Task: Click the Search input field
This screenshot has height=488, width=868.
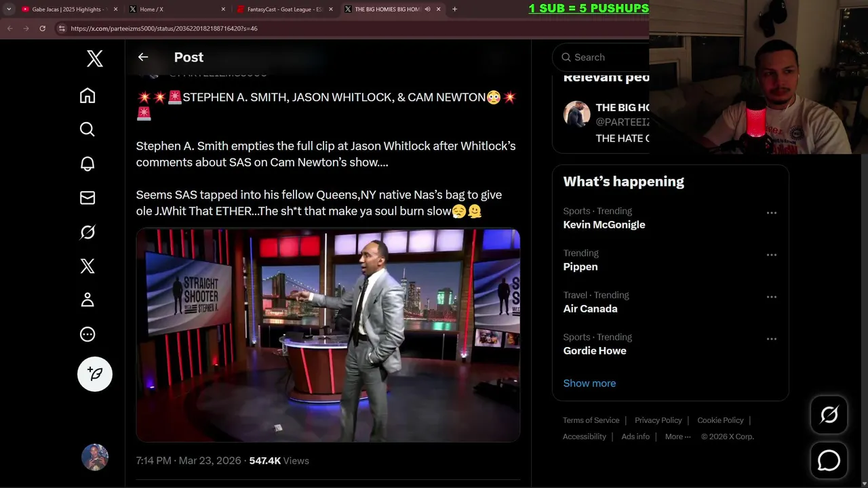Action: click(601, 58)
